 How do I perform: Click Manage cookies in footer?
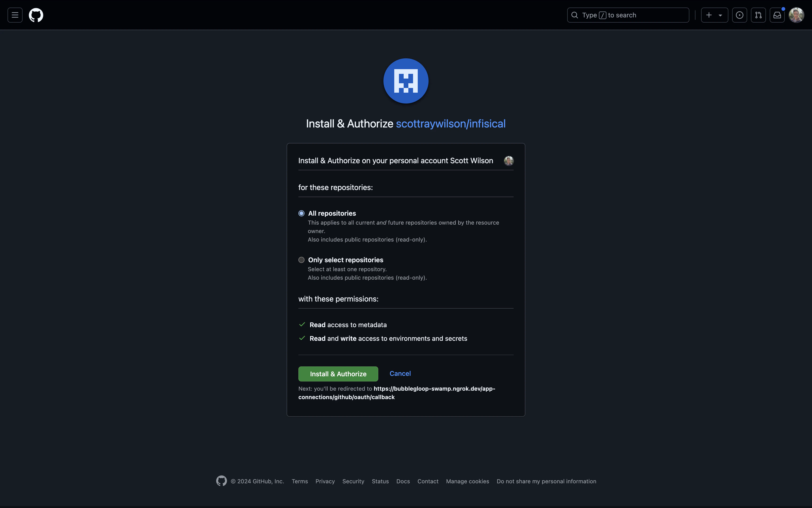click(x=467, y=481)
